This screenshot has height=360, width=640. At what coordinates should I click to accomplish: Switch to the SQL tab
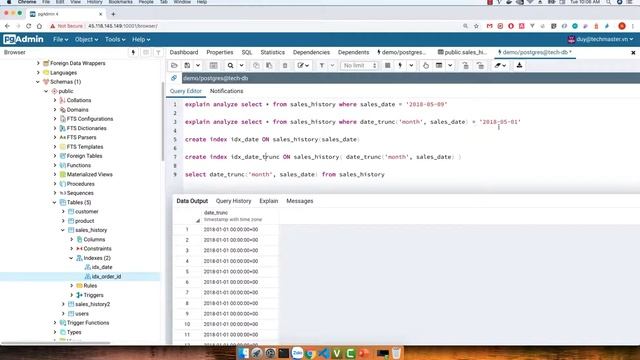(x=247, y=52)
